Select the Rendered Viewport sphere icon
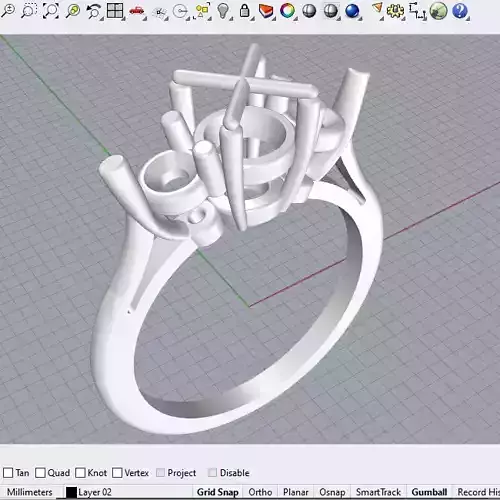500x500 pixels. (330, 11)
